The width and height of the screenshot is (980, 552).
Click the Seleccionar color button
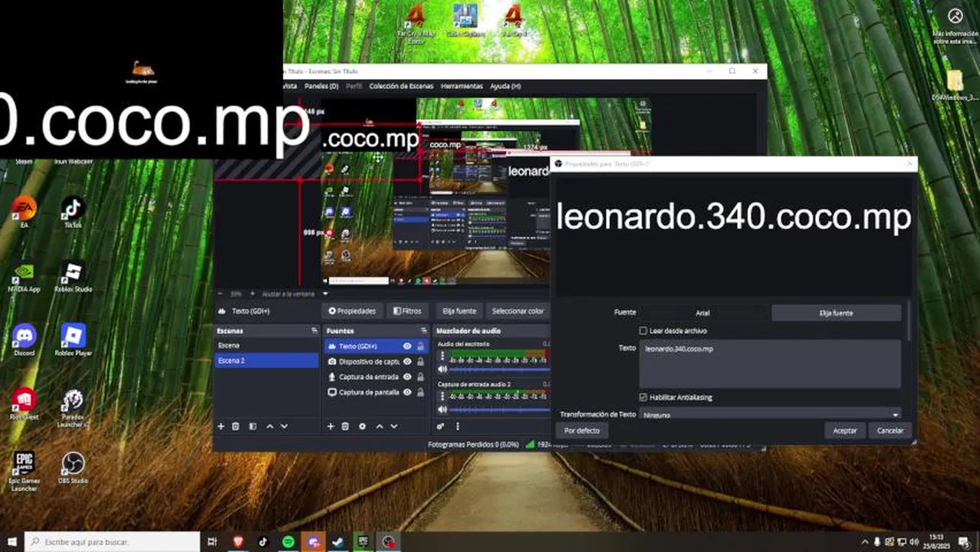point(518,311)
